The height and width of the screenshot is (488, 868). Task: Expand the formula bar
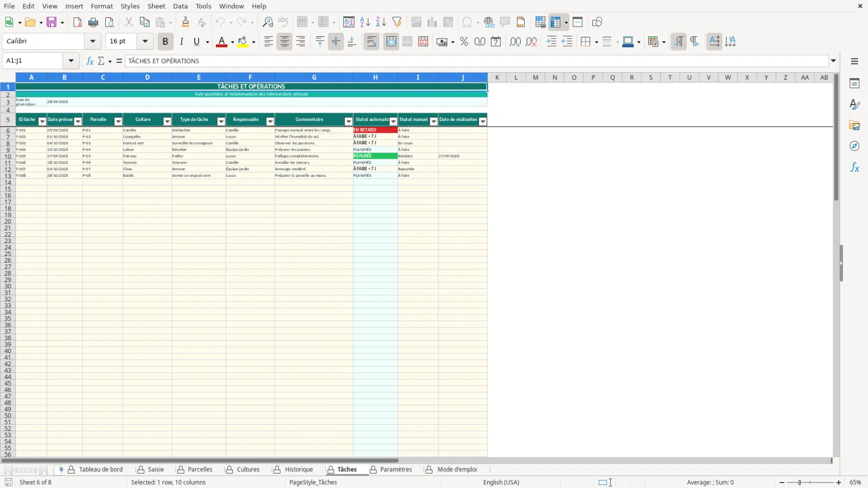click(x=834, y=61)
